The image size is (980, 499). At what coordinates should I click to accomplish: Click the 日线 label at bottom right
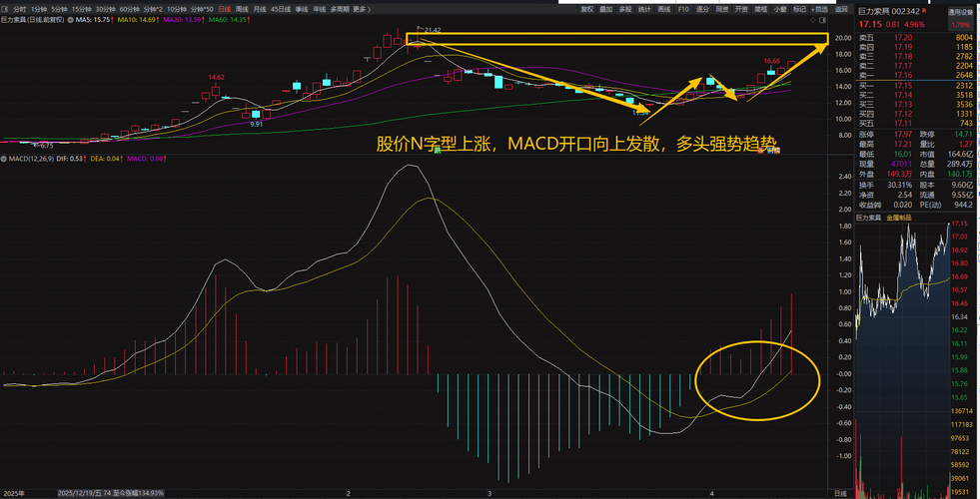pyautogui.click(x=840, y=493)
